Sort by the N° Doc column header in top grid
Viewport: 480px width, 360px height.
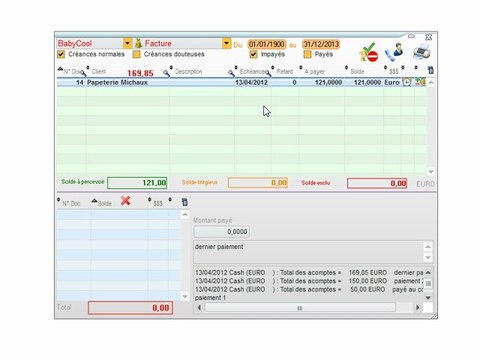coord(73,71)
